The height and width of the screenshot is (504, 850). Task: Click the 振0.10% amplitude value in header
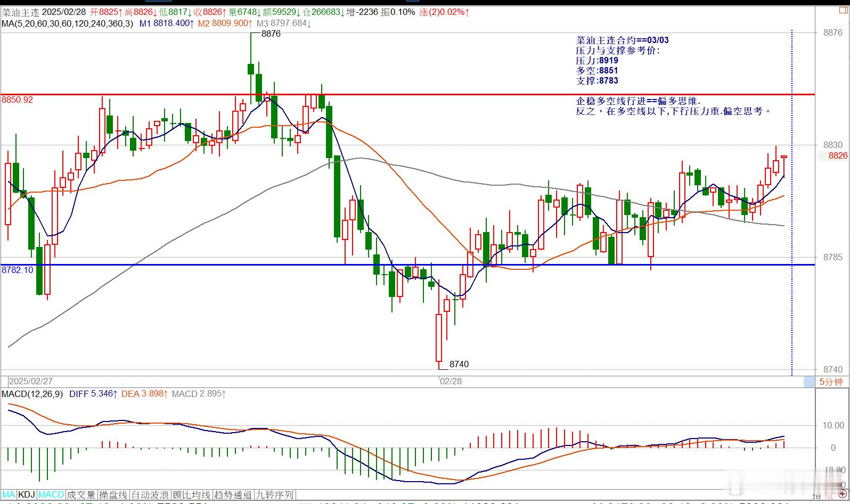tap(398, 12)
